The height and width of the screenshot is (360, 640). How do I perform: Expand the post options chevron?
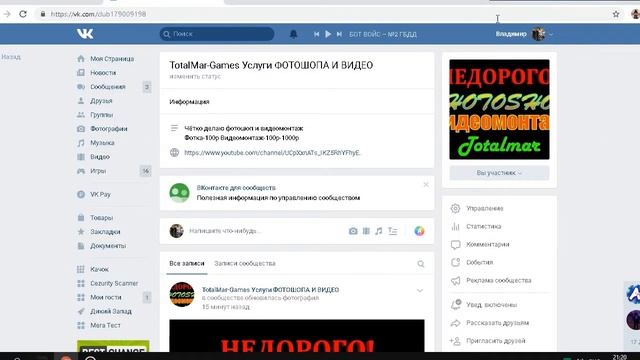(420, 291)
